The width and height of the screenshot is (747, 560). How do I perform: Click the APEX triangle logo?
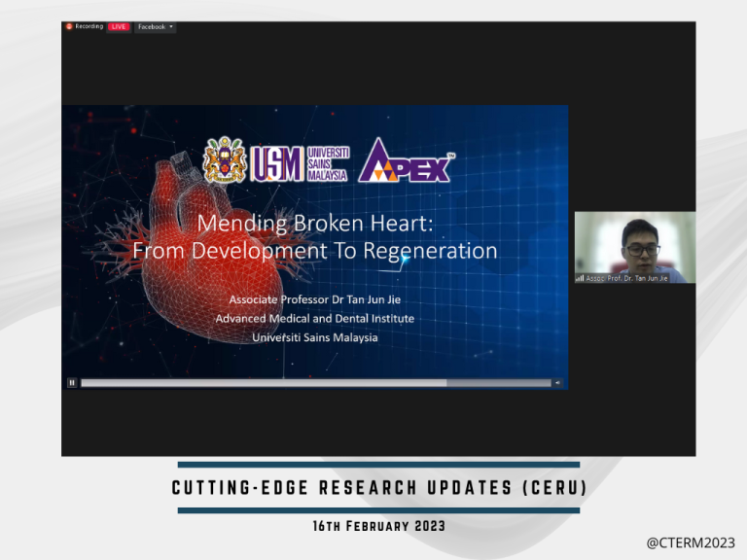tap(407, 160)
